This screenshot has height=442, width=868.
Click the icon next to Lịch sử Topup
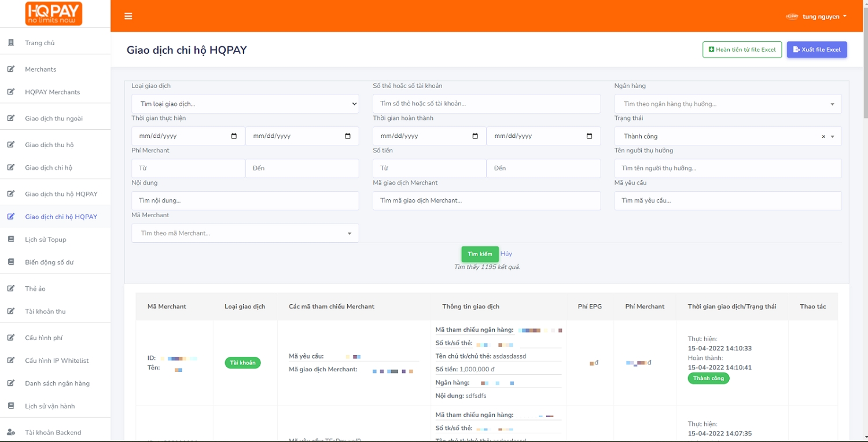tap(11, 239)
